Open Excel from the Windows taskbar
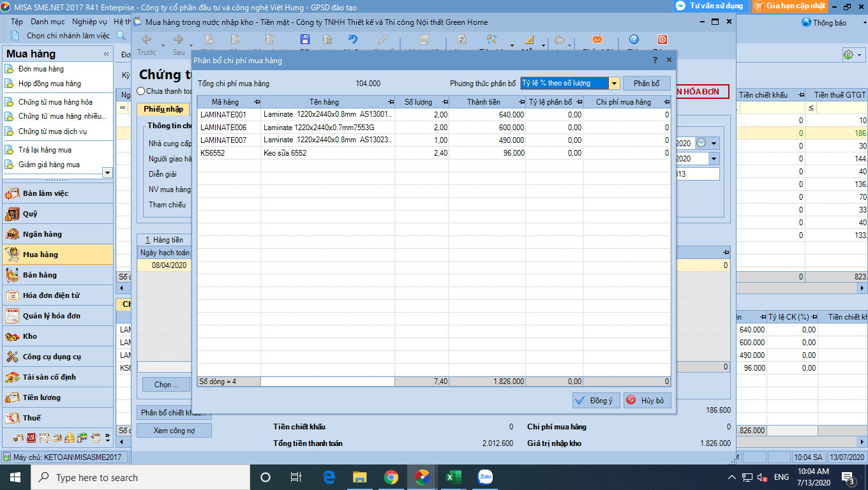The image size is (868, 490). tap(453, 477)
